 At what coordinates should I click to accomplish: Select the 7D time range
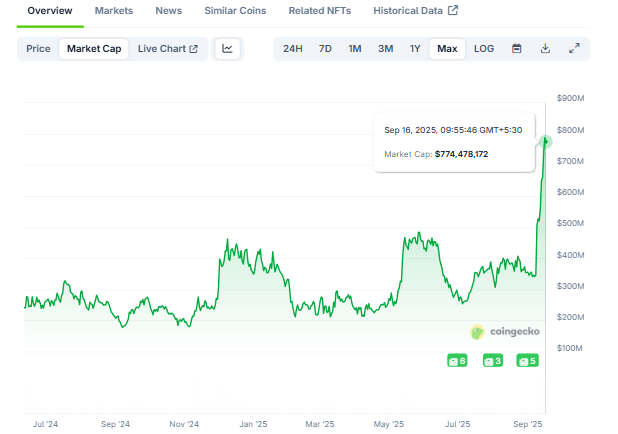pos(325,48)
